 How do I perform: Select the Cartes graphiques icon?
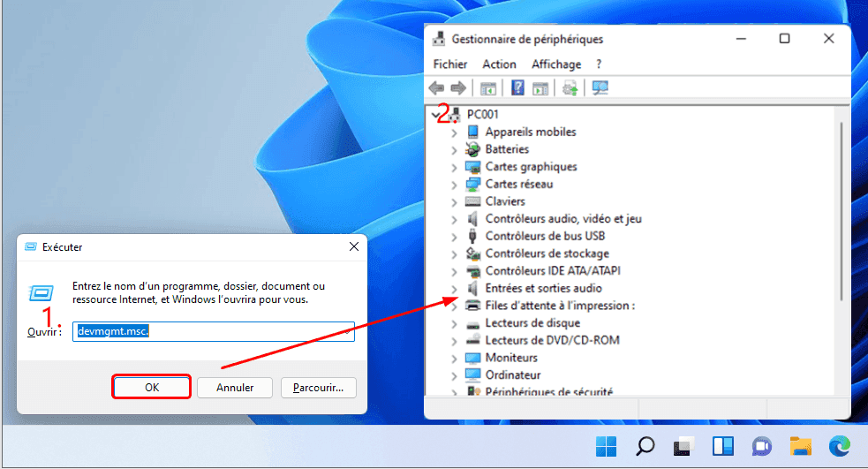click(472, 167)
